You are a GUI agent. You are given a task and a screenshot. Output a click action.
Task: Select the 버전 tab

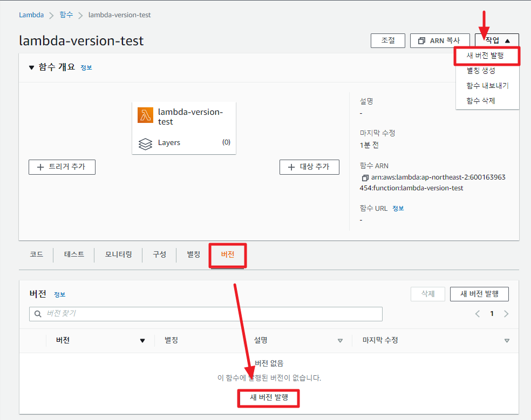228,254
